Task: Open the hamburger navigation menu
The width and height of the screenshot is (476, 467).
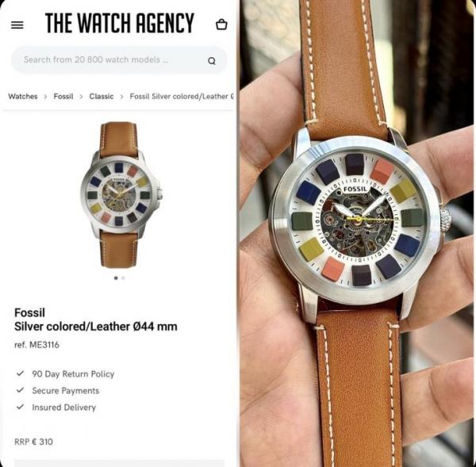Action: coord(17,25)
